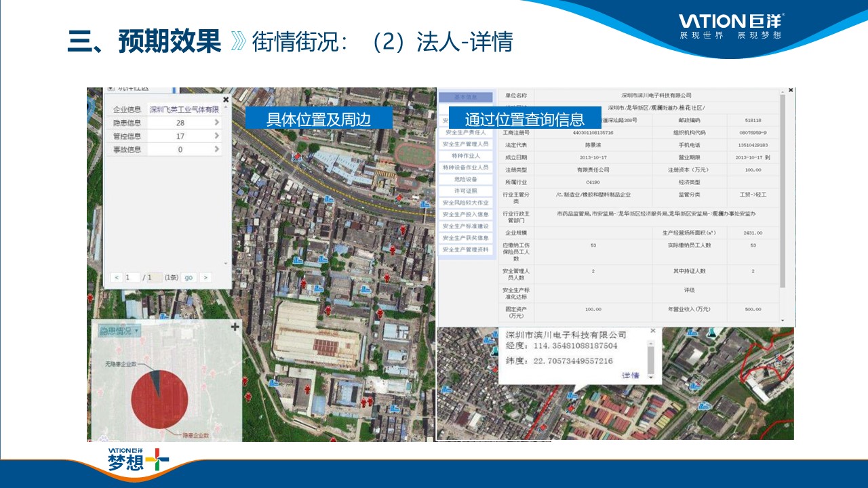This screenshot has height=488, width=868.
Task: Close the coordinates map popup
Action: (653, 331)
